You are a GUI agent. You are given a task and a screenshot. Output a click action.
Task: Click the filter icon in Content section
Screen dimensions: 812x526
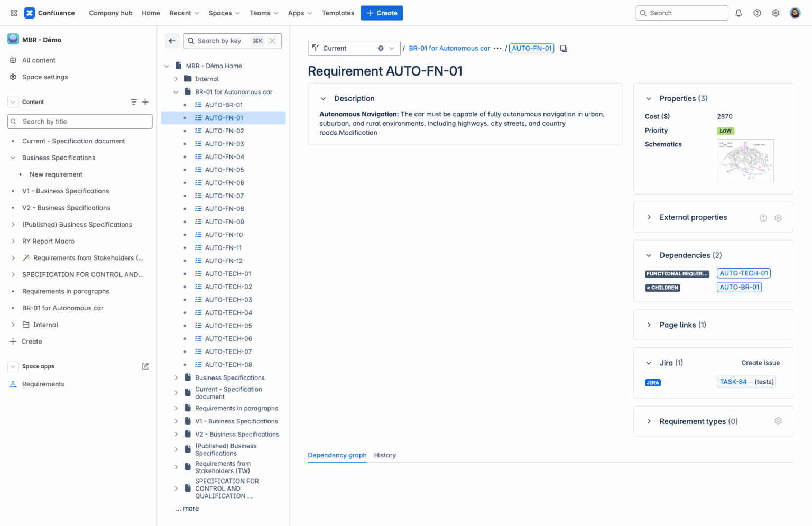click(133, 101)
